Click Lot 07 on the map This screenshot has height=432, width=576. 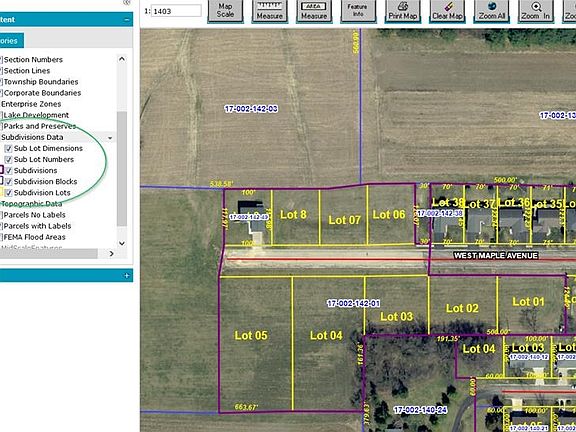click(344, 220)
